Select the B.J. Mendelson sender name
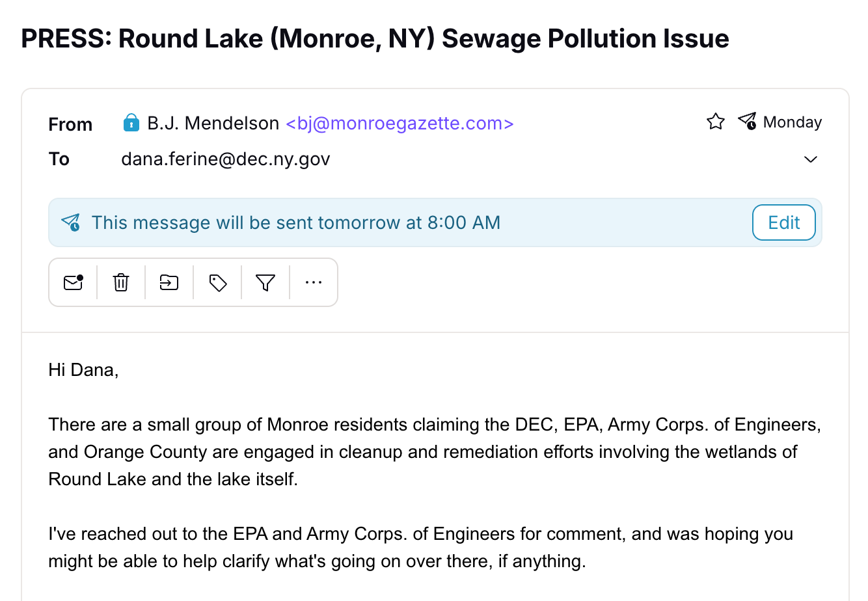This screenshot has height=601, width=868. [x=213, y=123]
